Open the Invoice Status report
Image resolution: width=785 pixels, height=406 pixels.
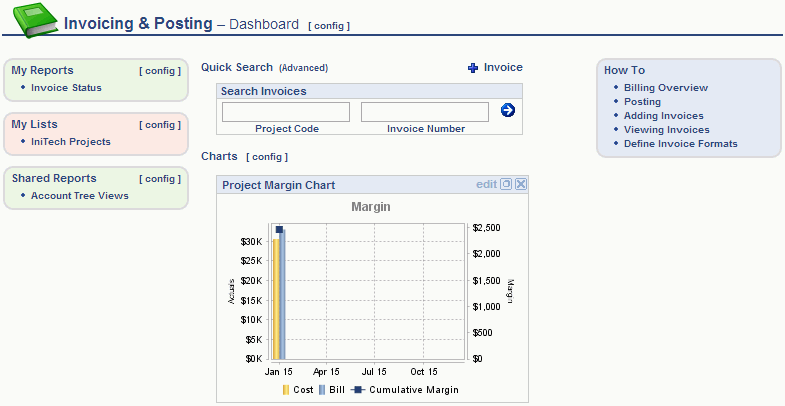click(66, 87)
